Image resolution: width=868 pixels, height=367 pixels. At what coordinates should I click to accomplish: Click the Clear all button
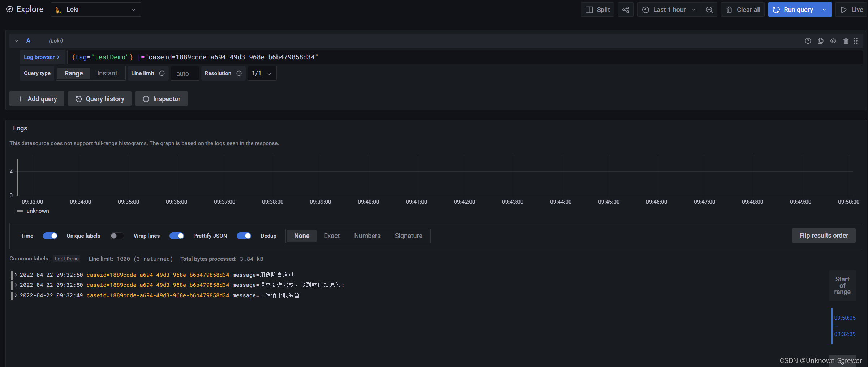pyautogui.click(x=743, y=10)
